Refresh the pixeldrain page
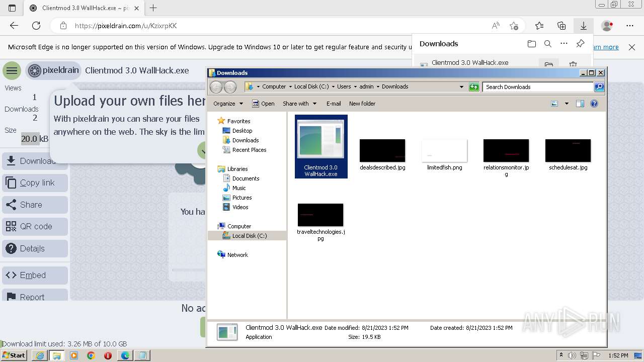Screen dimensions: 644x362 click(36, 26)
